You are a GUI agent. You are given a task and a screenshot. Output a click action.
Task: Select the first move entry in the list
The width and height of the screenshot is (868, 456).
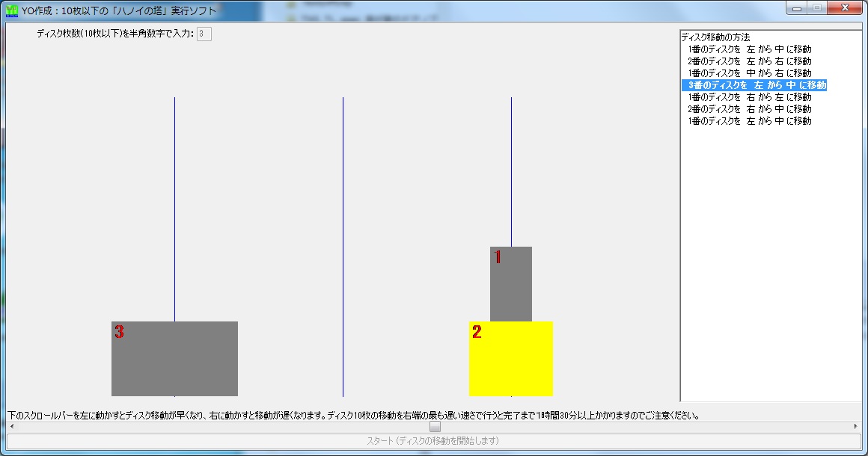coord(749,49)
